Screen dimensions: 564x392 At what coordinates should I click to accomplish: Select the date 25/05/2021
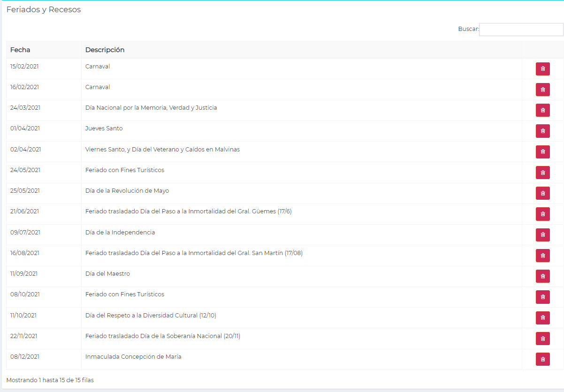(x=25, y=191)
